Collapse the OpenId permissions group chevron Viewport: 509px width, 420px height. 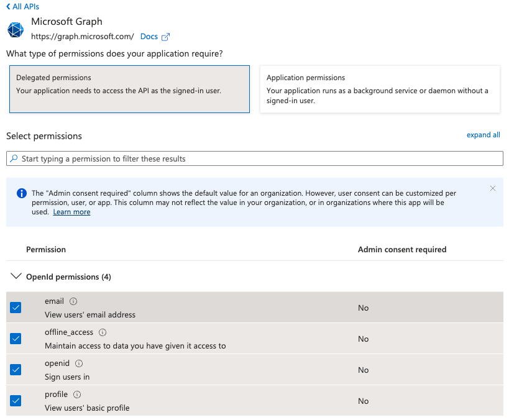point(16,276)
